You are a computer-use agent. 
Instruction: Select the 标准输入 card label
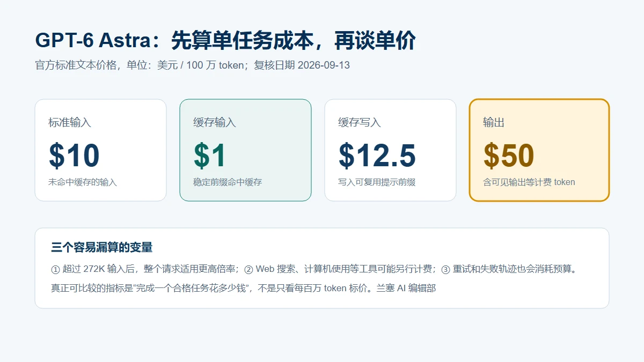point(70,123)
